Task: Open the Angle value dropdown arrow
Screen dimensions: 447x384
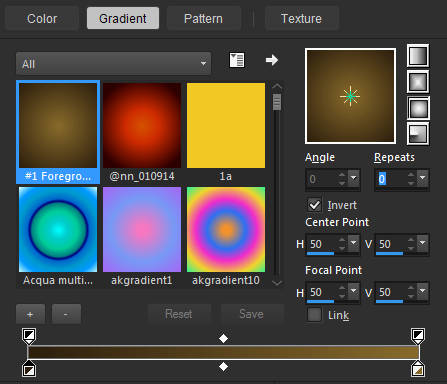Action: point(354,179)
